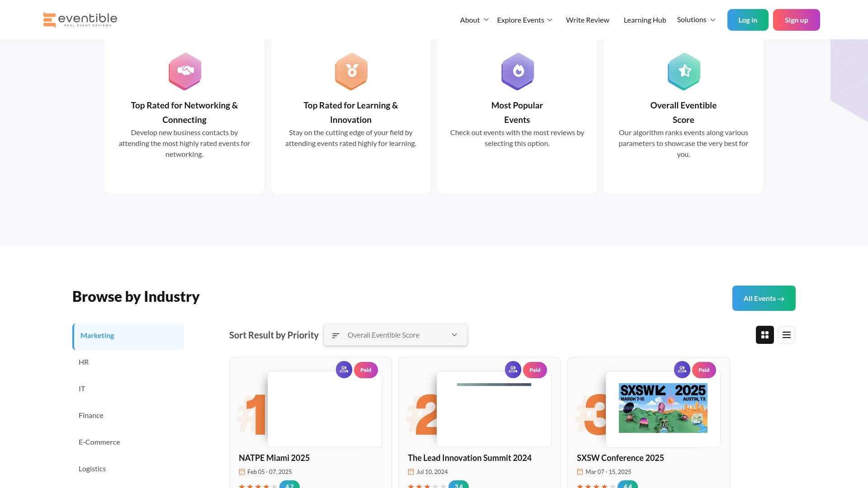868x488 pixels.
Task: Click the Eventible logo
Action: [80, 20]
